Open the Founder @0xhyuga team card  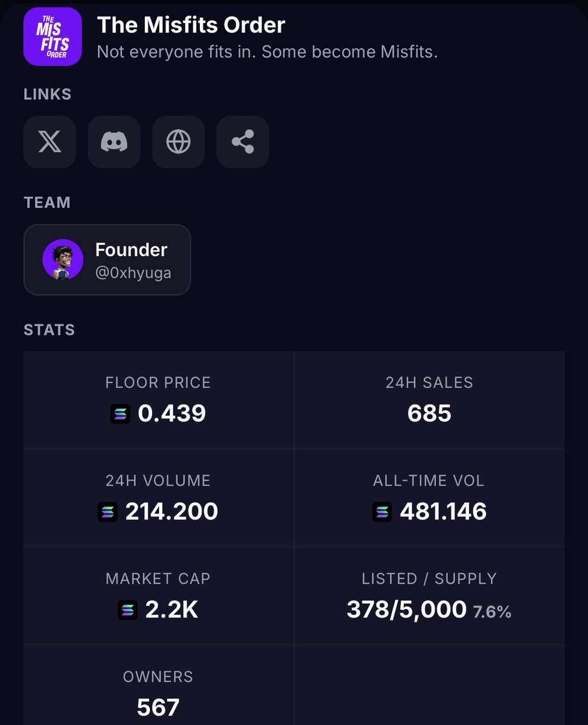point(107,260)
